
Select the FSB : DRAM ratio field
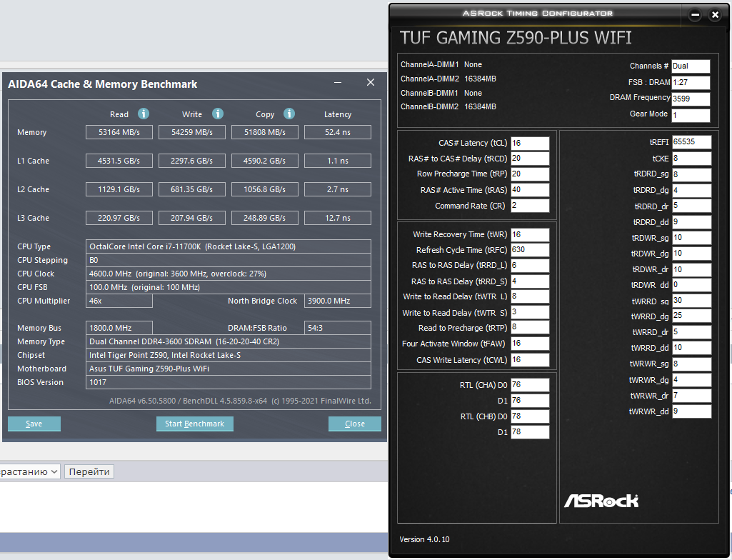point(691,83)
